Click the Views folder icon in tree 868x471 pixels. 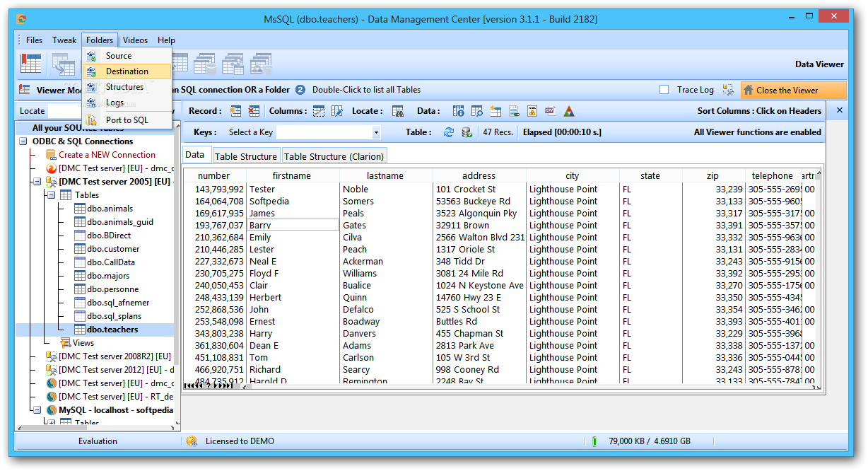pos(66,343)
